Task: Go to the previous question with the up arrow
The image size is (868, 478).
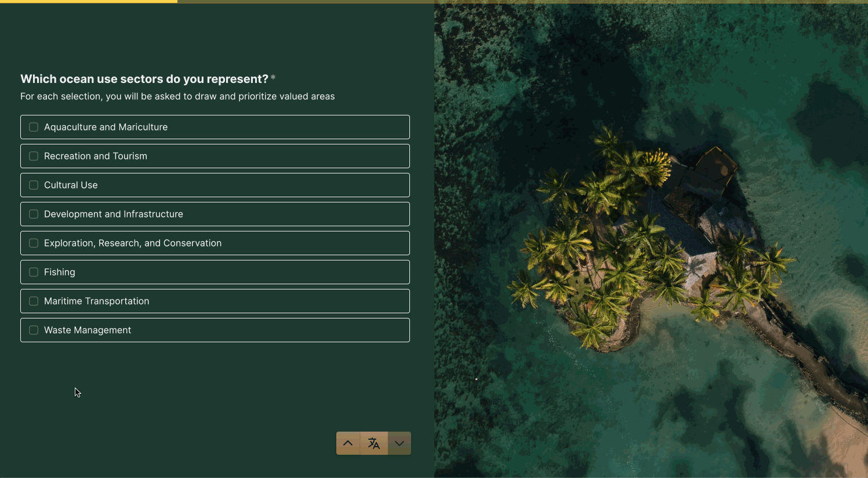Action: tap(348, 443)
